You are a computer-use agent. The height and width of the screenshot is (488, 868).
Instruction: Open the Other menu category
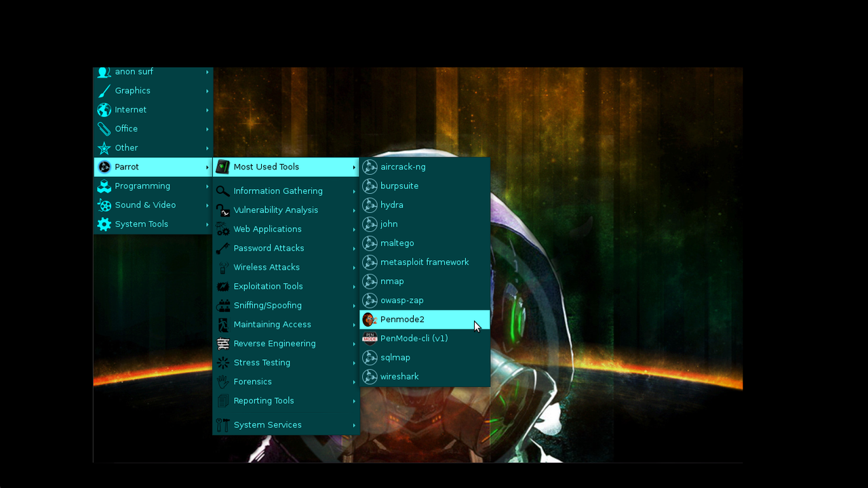click(153, 148)
